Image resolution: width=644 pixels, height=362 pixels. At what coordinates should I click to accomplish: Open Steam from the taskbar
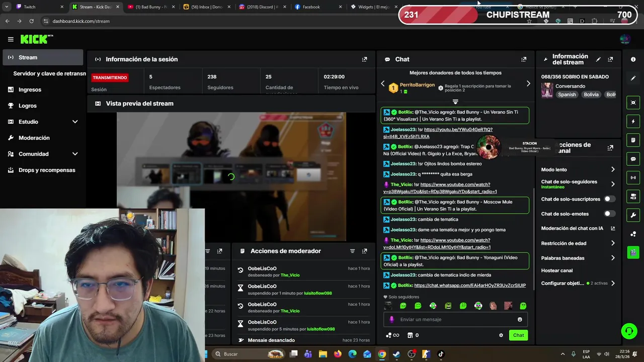396,354
